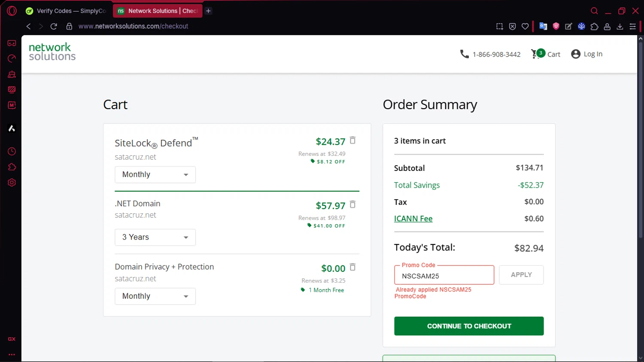Open the 3 Years term dropdown
644x362 pixels.
155,237
